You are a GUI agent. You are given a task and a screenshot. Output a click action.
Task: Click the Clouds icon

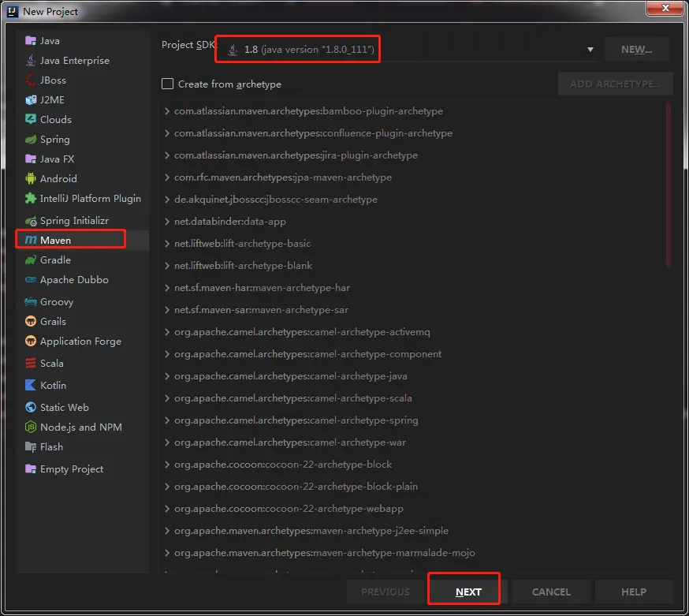coord(30,119)
